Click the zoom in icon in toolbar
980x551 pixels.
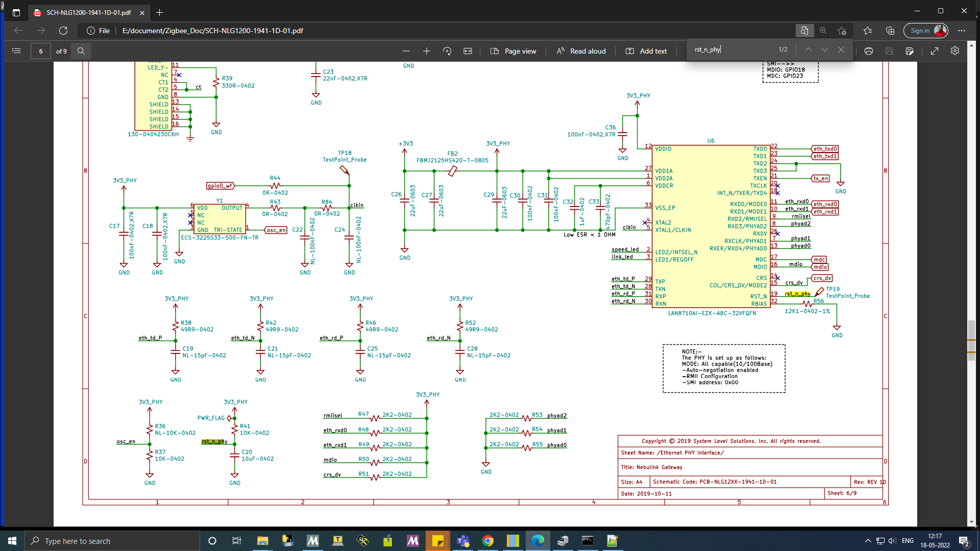(426, 50)
